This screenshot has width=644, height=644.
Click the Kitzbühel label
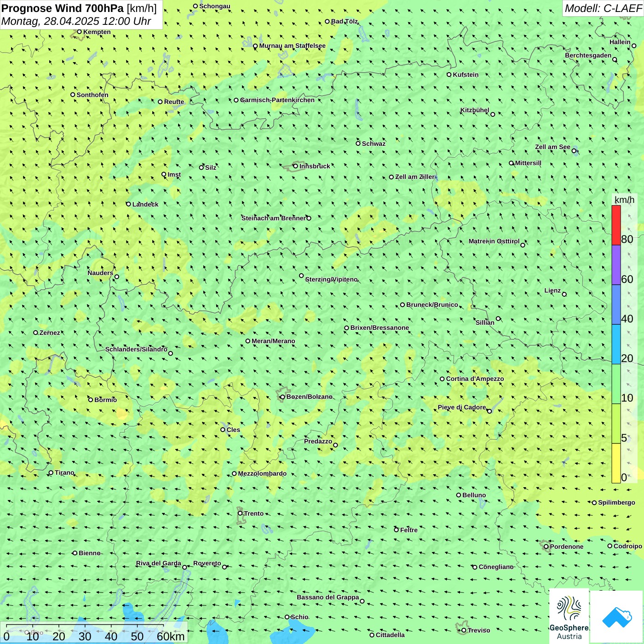click(x=475, y=110)
